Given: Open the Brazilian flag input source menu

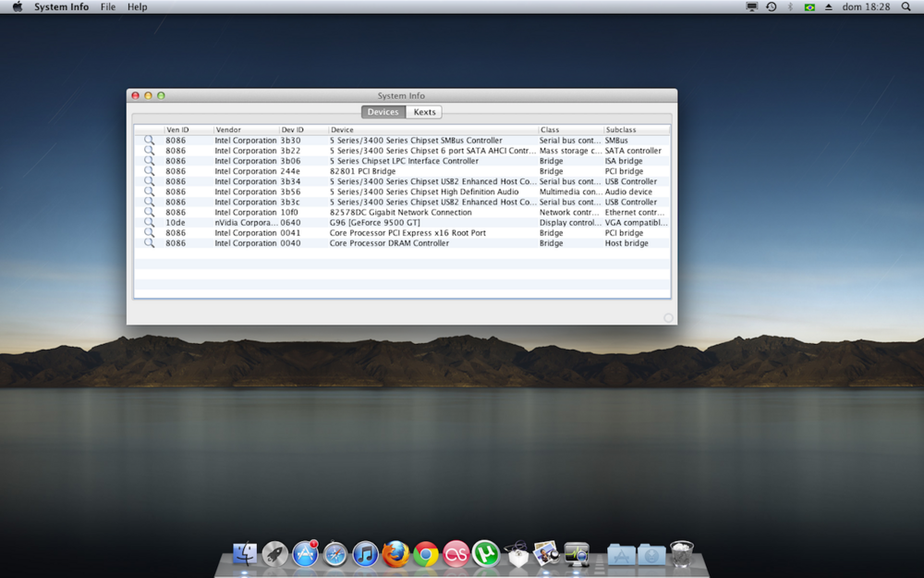Looking at the screenshot, I should click(x=809, y=6).
